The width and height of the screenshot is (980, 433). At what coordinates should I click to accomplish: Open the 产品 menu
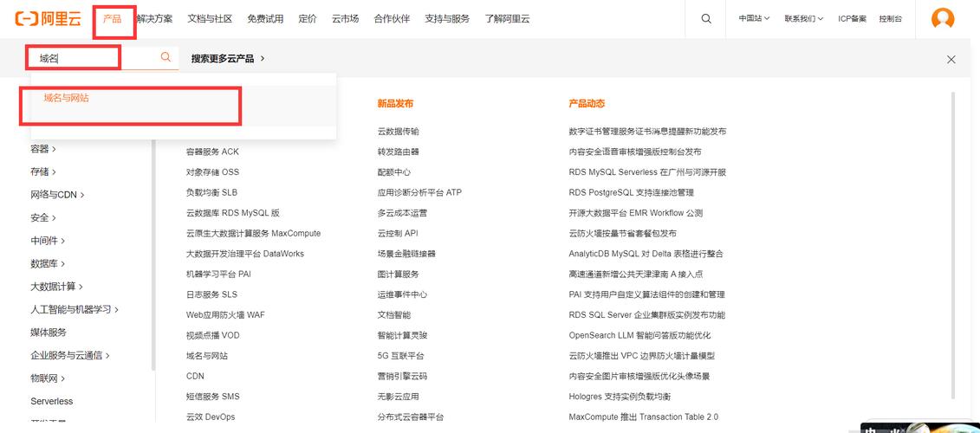click(x=112, y=19)
